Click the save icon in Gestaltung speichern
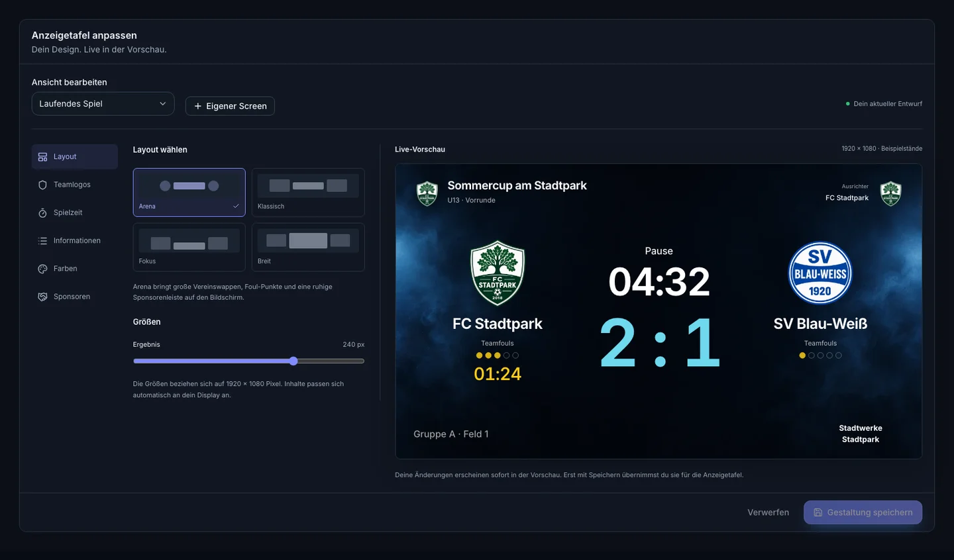The width and height of the screenshot is (954, 560). (x=818, y=512)
